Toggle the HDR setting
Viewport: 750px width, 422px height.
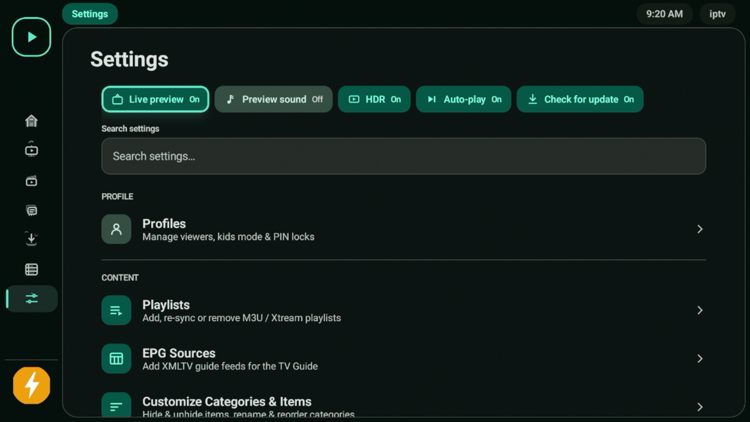point(374,99)
